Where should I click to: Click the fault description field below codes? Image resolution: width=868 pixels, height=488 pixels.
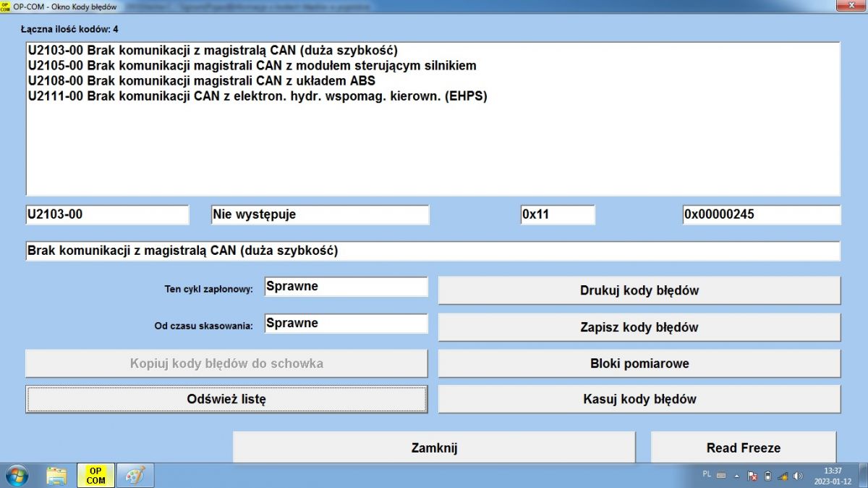(433, 251)
